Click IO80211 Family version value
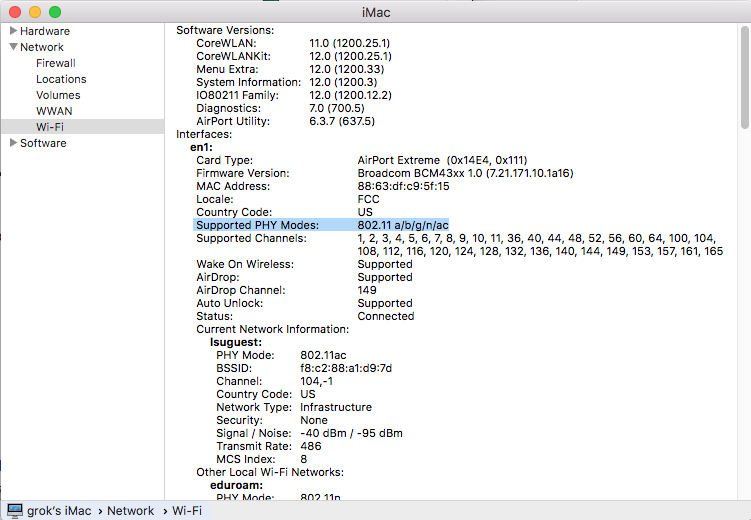The width and height of the screenshot is (751, 520). pyautogui.click(x=351, y=96)
